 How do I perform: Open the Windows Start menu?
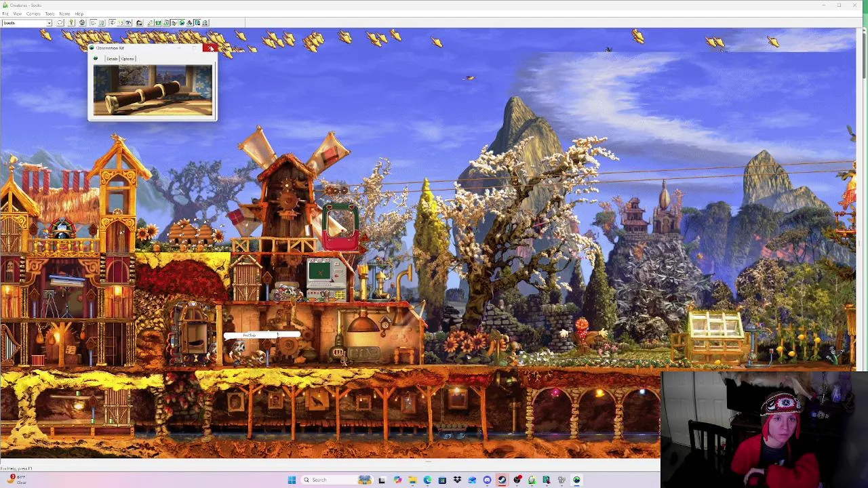[292, 480]
